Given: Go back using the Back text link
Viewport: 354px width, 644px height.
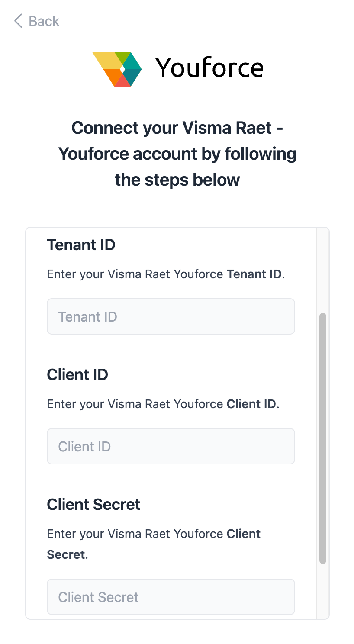Looking at the screenshot, I should pos(44,21).
